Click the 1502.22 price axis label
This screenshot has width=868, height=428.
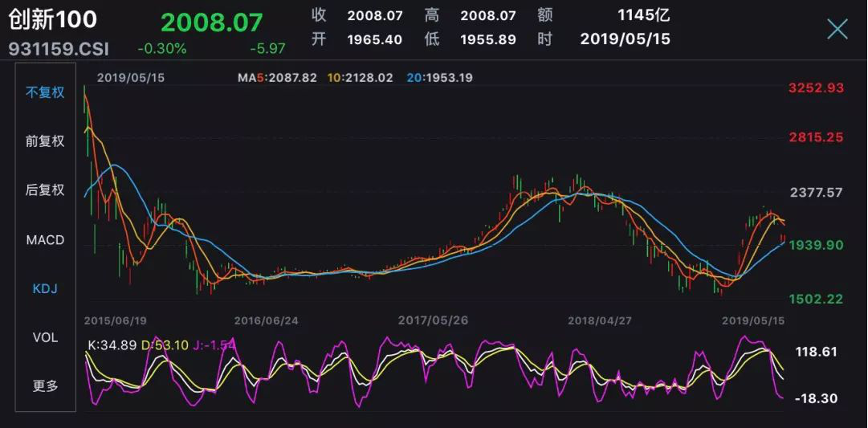[x=817, y=299]
